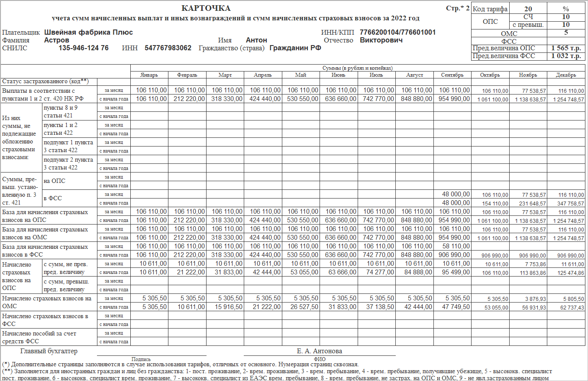The height and width of the screenshot is (381, 588).
Task: Select the Май column header
Action: coord(301,75)
